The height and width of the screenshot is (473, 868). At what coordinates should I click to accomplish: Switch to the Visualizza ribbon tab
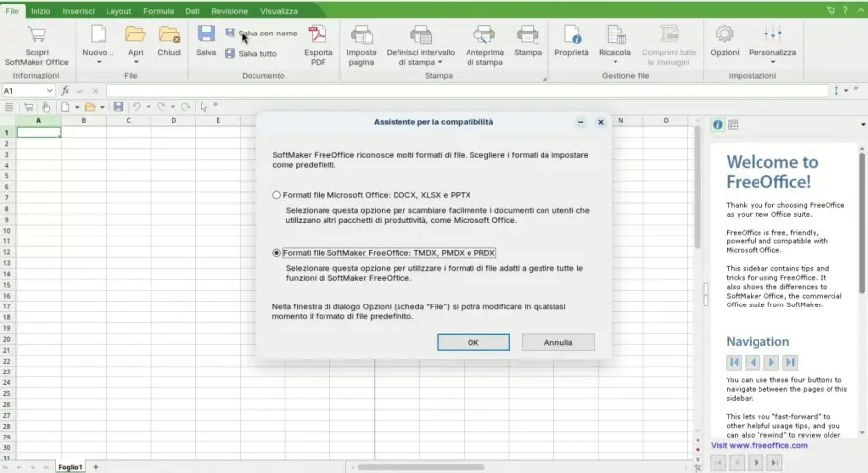click(x=279, y=11)
